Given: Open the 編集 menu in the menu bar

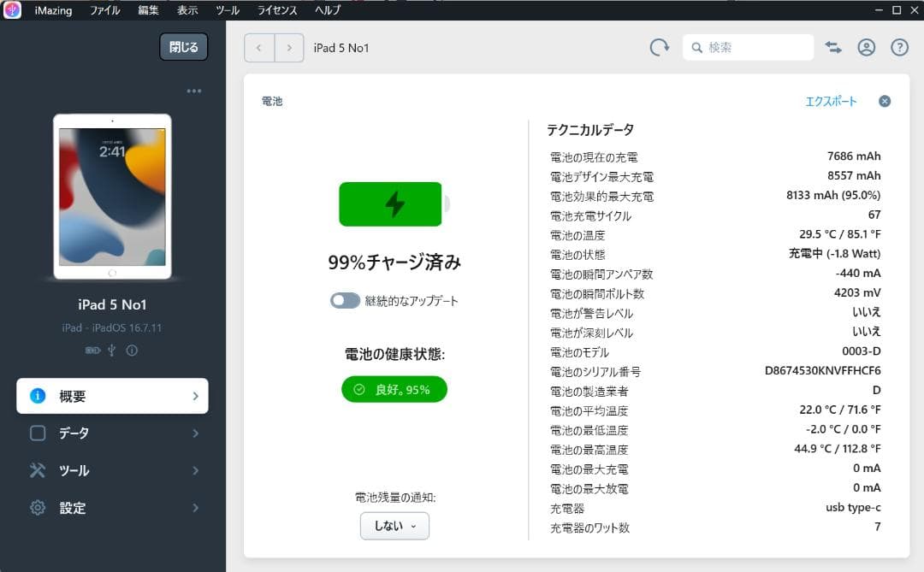Looking at the screenshot, I should coord(147,10).
